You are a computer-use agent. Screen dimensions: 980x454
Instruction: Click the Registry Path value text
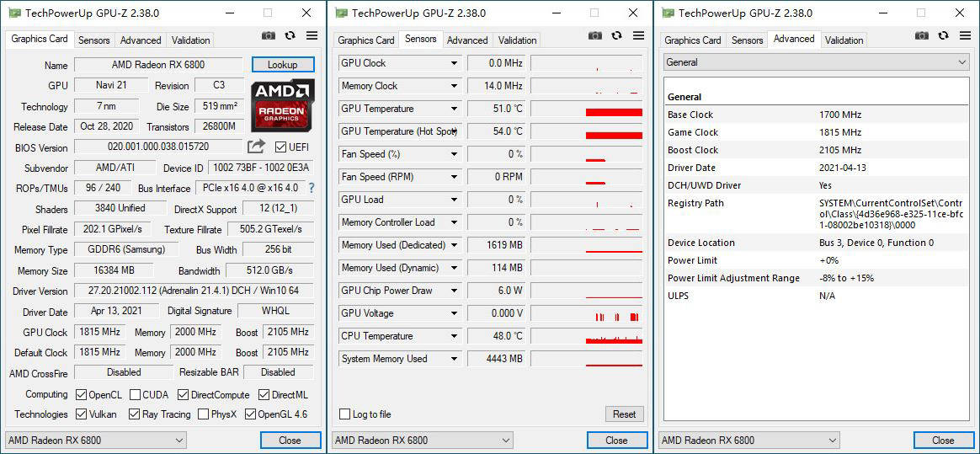(x=892, y=214)
